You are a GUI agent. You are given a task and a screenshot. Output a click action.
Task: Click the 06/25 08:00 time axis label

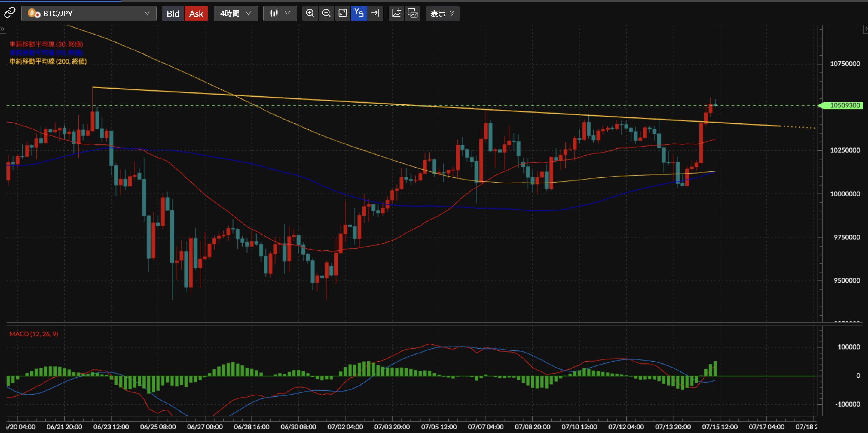158,427
